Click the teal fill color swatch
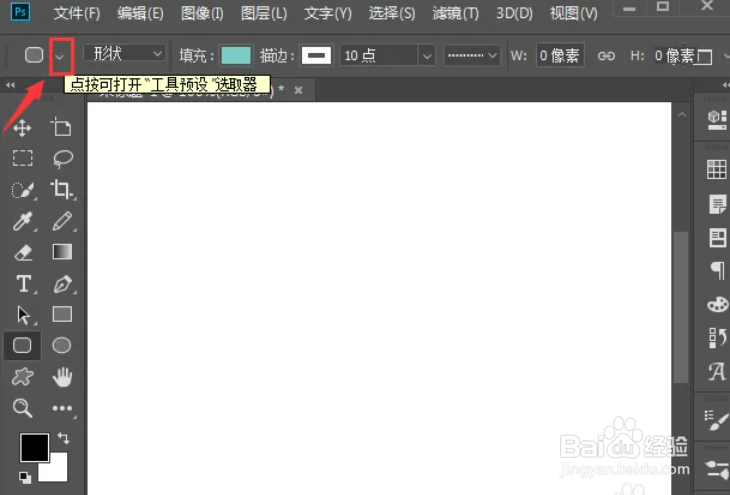Viewport: 730px width, 495px height. 236,56
